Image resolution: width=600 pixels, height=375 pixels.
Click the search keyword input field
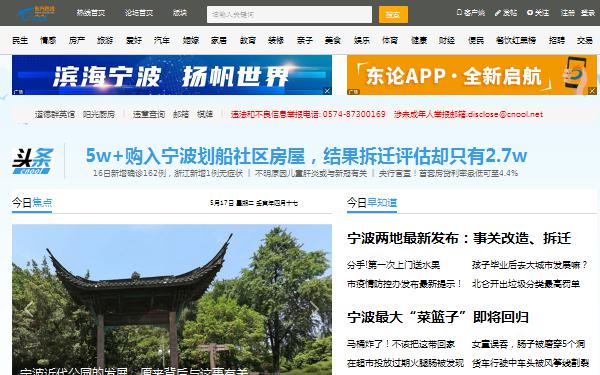coord(289,15)
